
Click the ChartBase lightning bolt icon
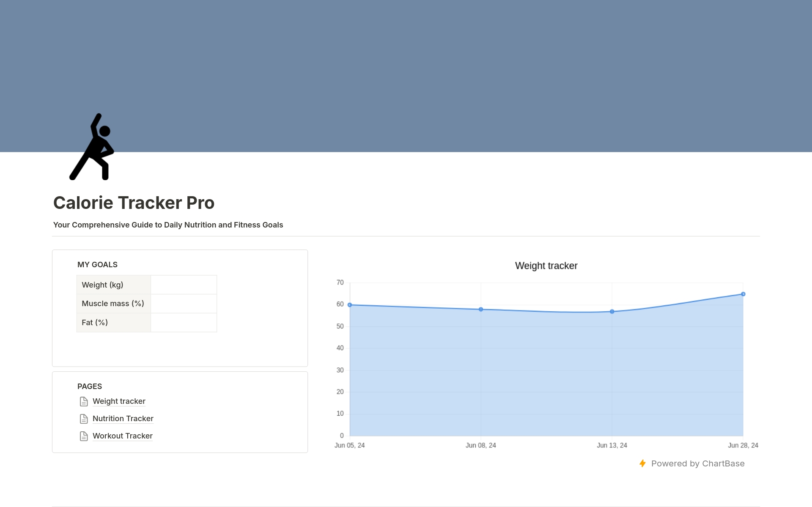coord(642,463)
